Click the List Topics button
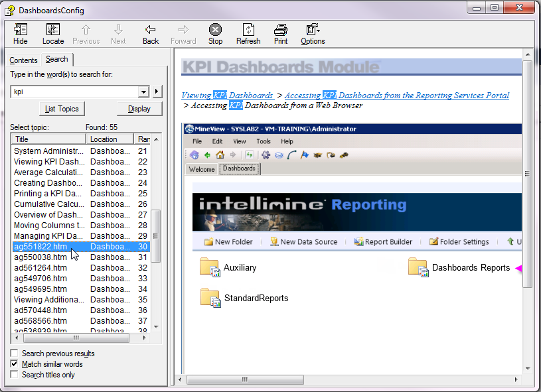The image size is (541, 392). coord(62,109)
